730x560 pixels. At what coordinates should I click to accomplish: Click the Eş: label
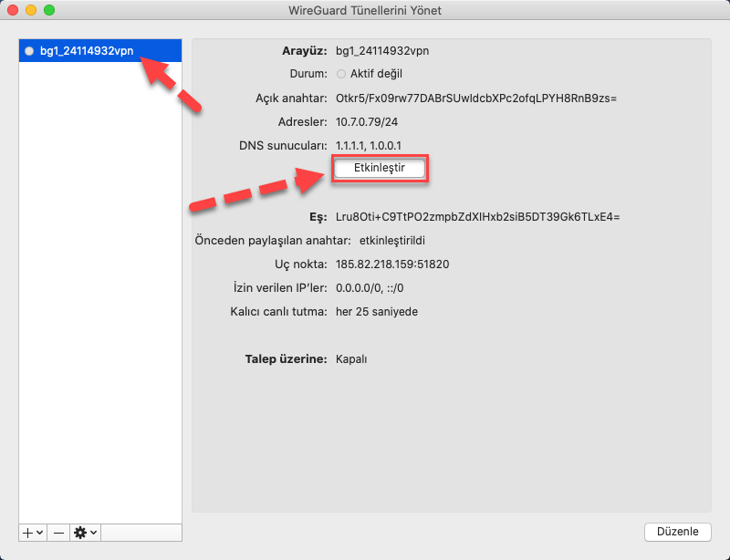318,217
